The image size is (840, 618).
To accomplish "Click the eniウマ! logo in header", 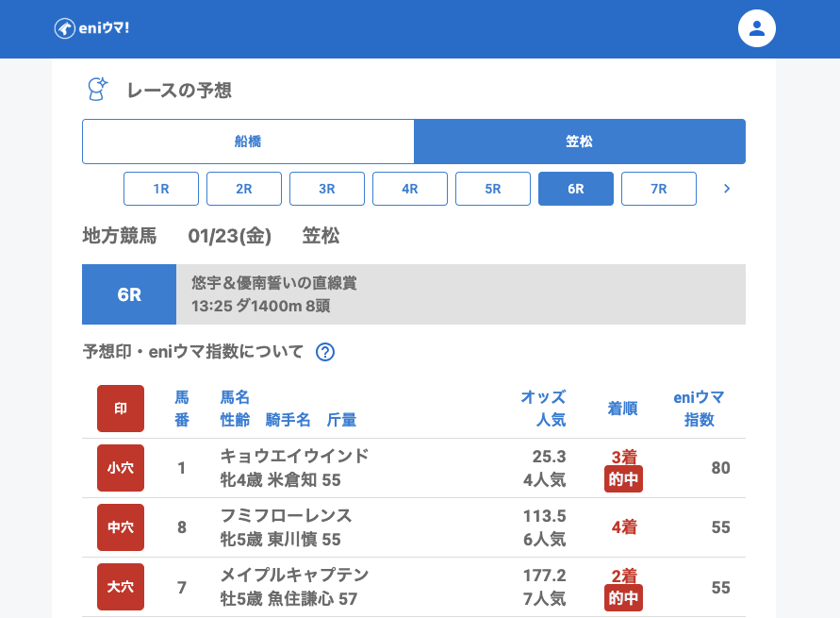I will coord(91,28).
